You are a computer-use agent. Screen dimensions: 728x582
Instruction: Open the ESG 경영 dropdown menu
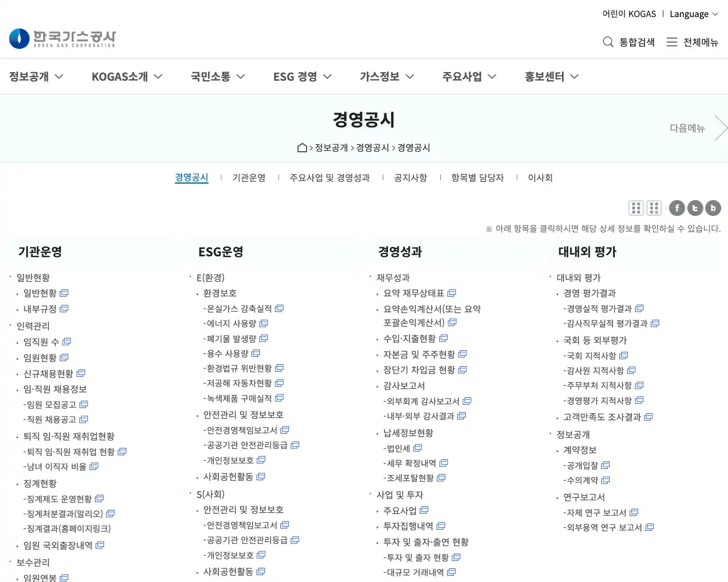click(x=302, y=77)
